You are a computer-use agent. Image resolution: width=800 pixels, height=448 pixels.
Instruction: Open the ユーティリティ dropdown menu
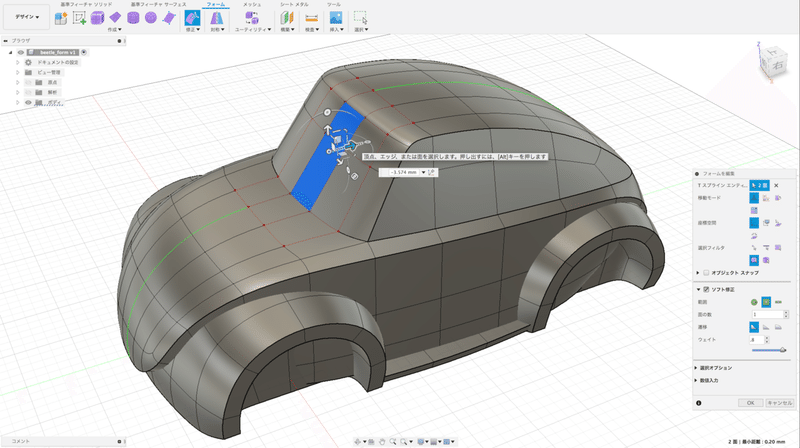252,30
